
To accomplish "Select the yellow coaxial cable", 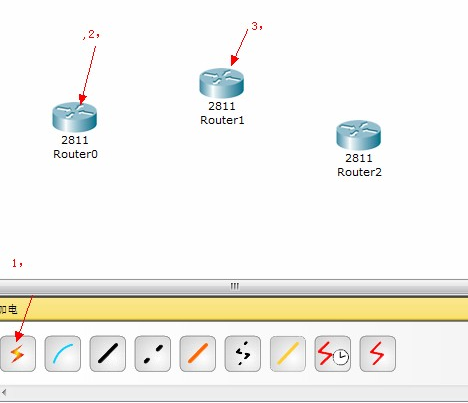I will (288, 354).
